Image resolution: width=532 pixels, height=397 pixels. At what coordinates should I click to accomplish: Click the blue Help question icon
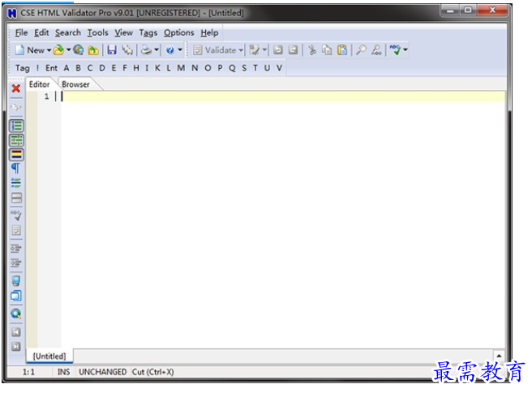coord(170,50)
